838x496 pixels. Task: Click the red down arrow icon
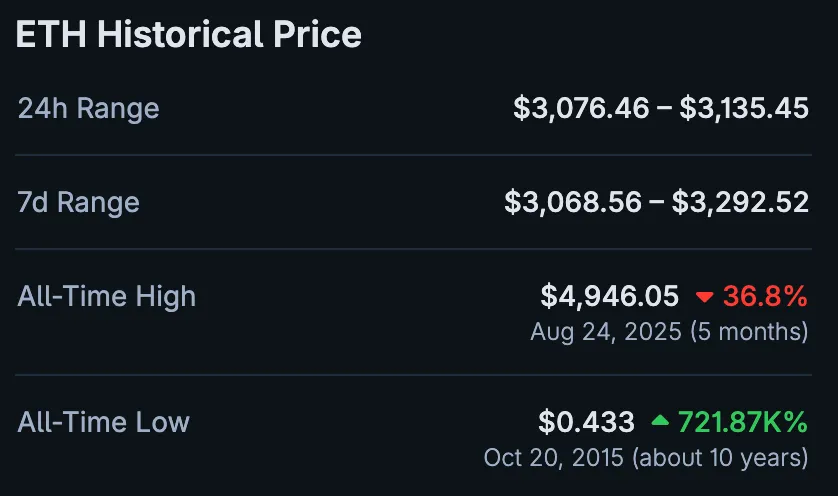coord(704,297)
